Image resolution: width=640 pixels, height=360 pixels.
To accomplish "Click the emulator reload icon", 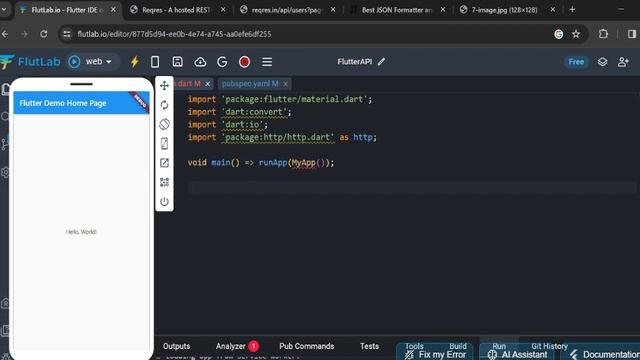I will (164, 105).
